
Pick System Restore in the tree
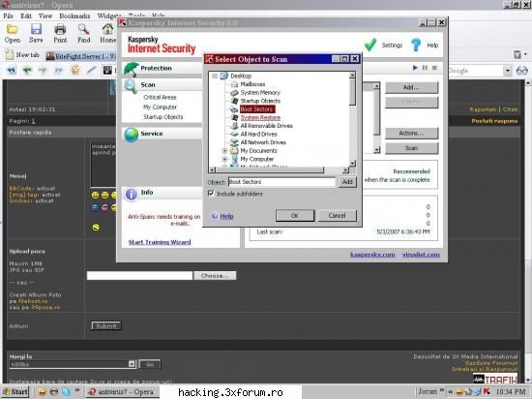(x=260, y=117)
